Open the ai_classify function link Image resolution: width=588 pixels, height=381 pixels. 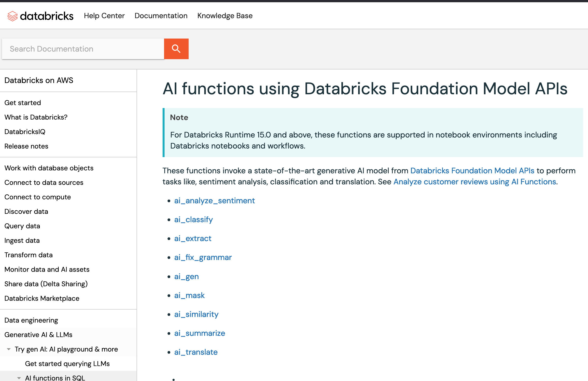pyautogui.click(x=194, y=219)
